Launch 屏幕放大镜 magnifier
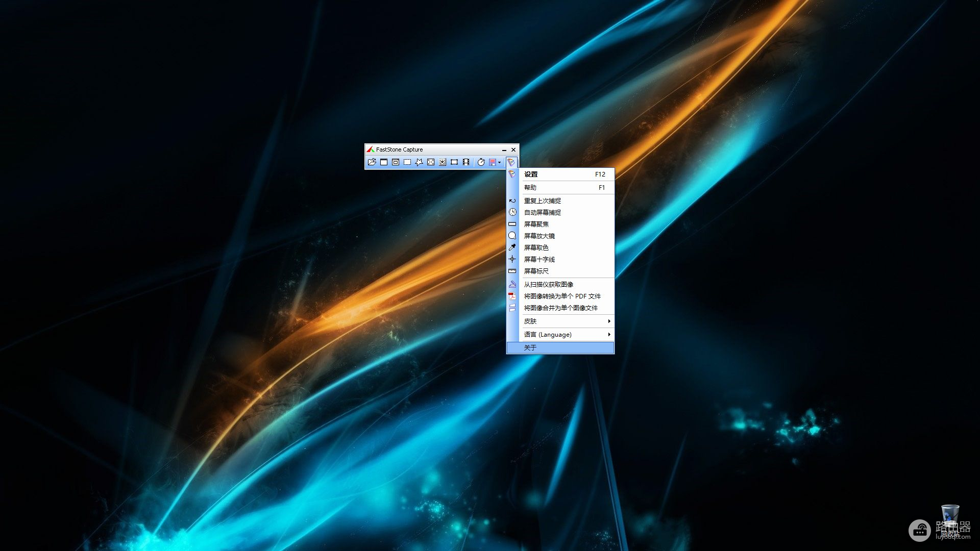Image resolution: width=980 pixels, height=551 pixels. pyautogui.click(x=560, y=236)
